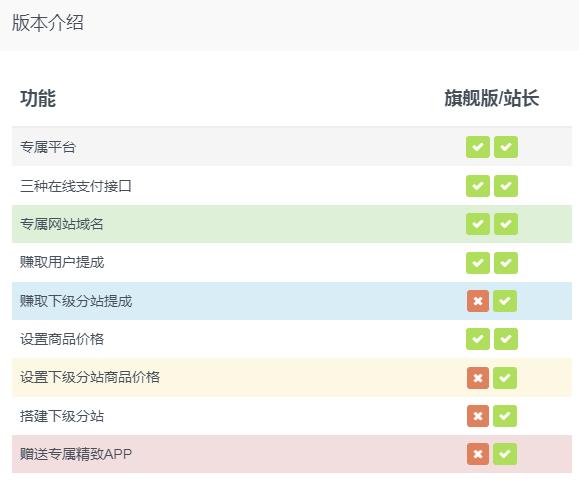Click the red X for 设置下级分站商品价格
Screen dimensions: 579x482
pyautogui.click(x=478, y=378)
